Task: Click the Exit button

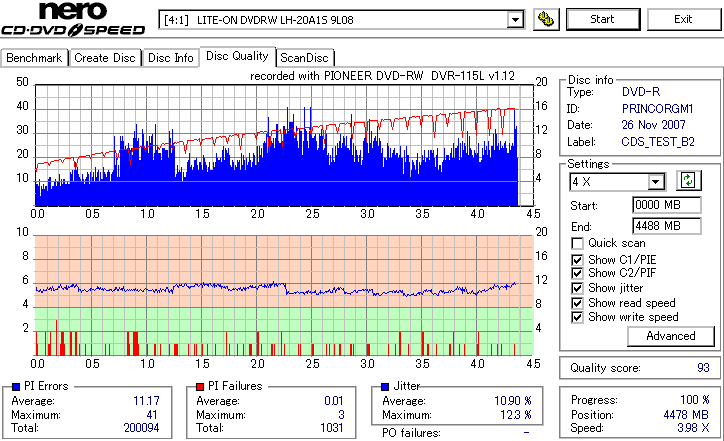Action: click(683, 19)
